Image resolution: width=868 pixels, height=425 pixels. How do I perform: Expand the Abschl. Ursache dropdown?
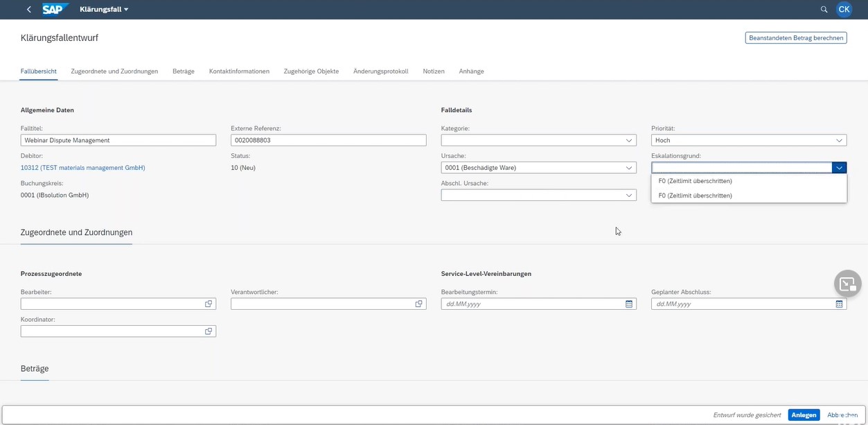click(x=629, y=195)
